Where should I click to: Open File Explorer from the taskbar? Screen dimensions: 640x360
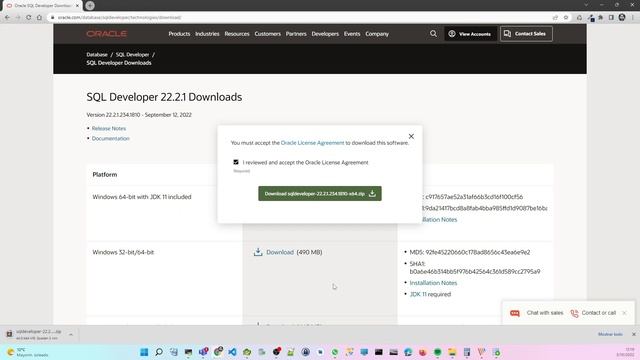452,352
